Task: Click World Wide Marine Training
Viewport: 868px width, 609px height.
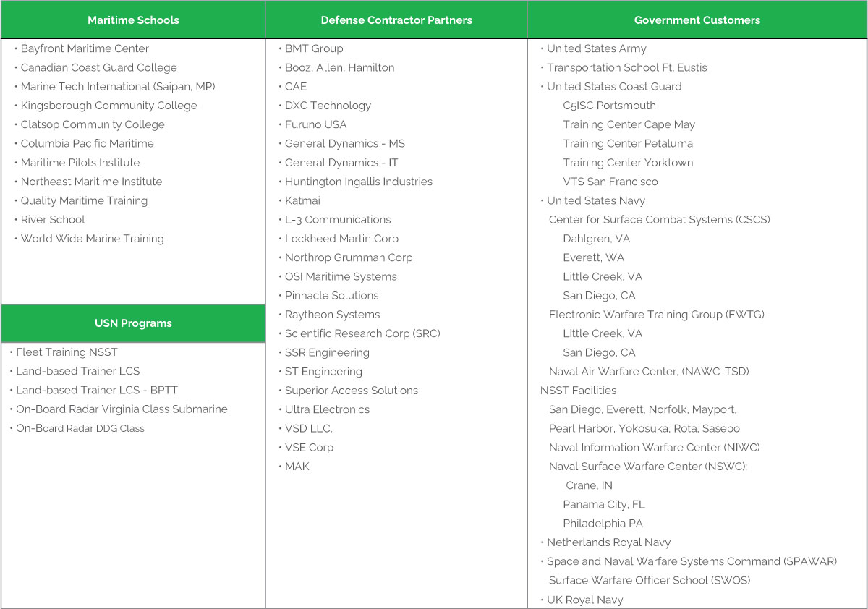Action: pyautogui.click(x=92, y=239)
